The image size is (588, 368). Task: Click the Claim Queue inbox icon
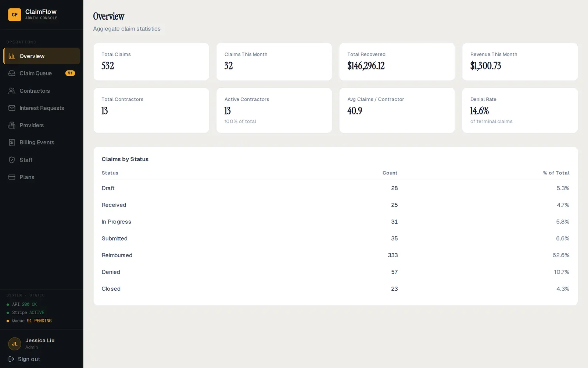click(x=12, y=73)
